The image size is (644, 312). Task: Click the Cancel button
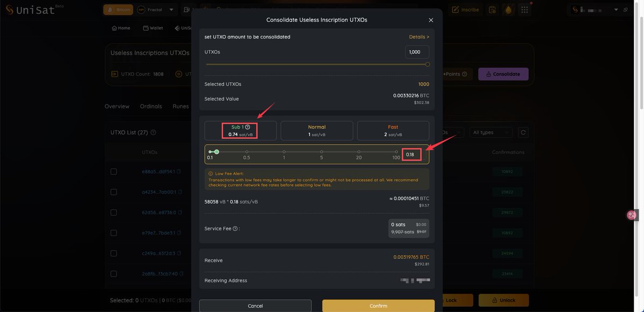[x=255, y=306]
